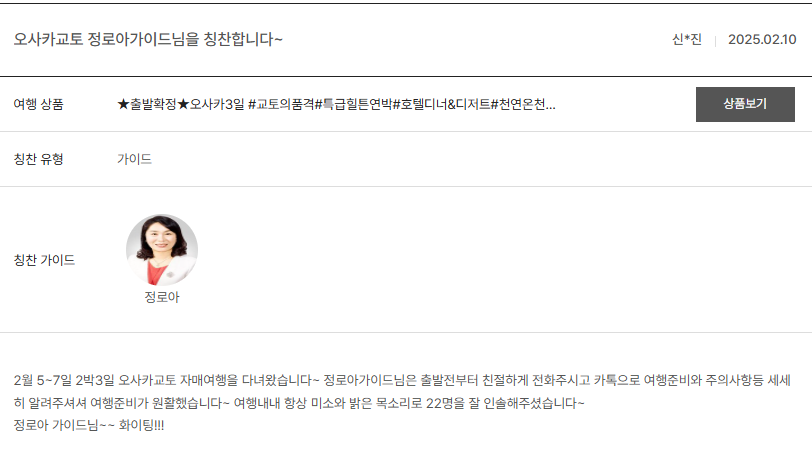Click the post title 오사카교토 정로아가이드님을 칭찬합니다~
The width and height of the screenshot is (812, 461).
(x=148, y=39)
